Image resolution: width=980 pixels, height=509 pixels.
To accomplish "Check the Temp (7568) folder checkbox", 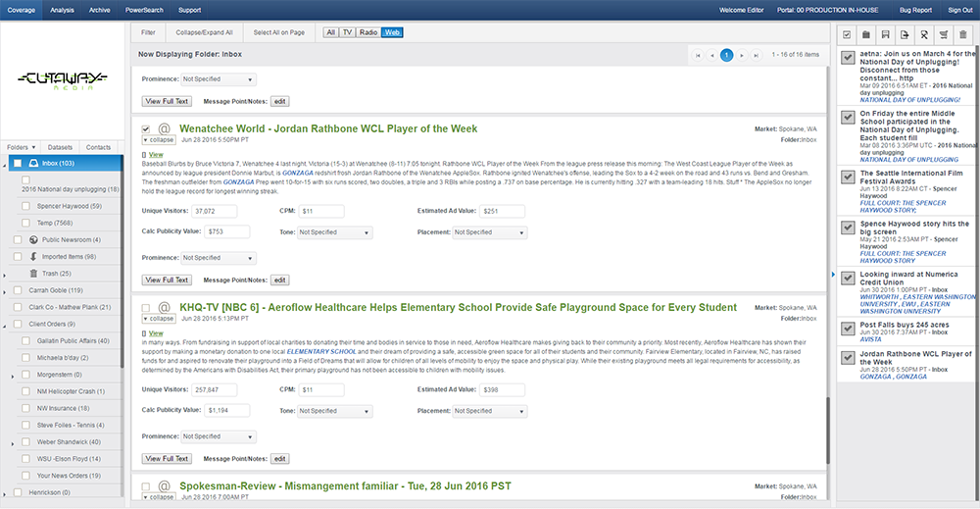I will (x=25, y=223).
